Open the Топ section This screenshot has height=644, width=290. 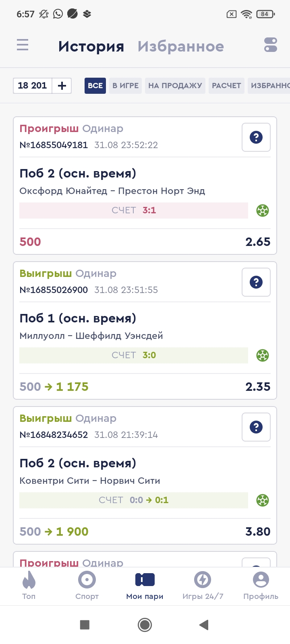pyautogui.click(x=29, y=586)
